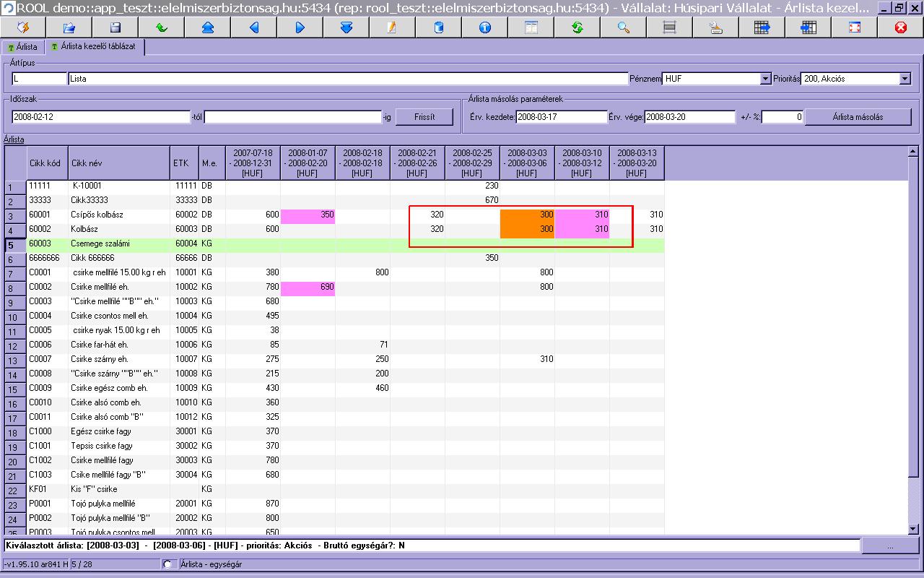The height and width of the screenshot is (578, 924).
Task: Click the green refresh arrows toolbar icon
Action: 577,27
